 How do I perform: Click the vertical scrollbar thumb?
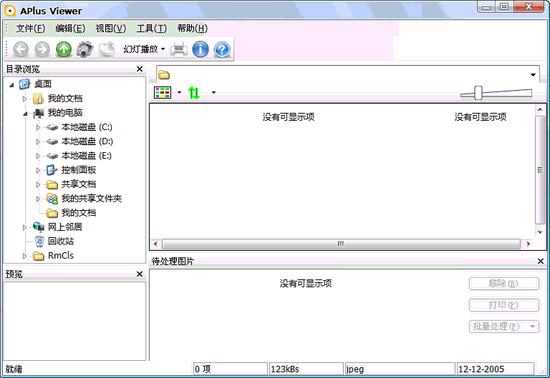point(540,170)
